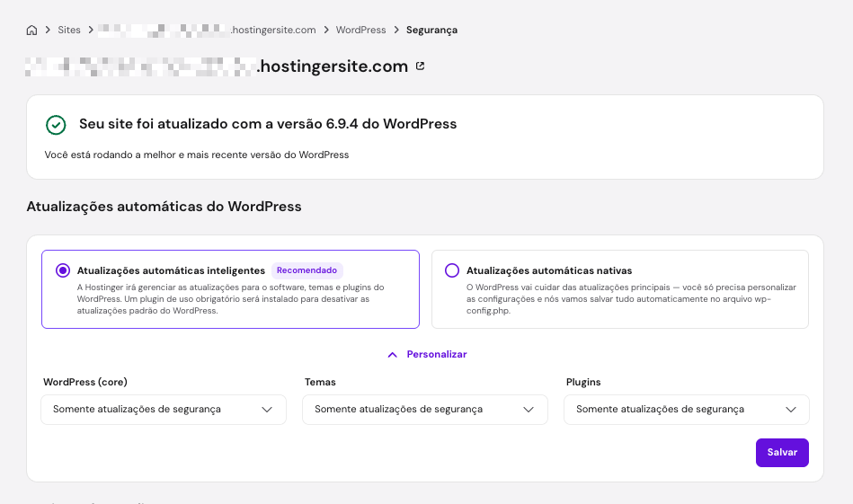
Task: Click the Recomendado badge
Action: (307, 270)
